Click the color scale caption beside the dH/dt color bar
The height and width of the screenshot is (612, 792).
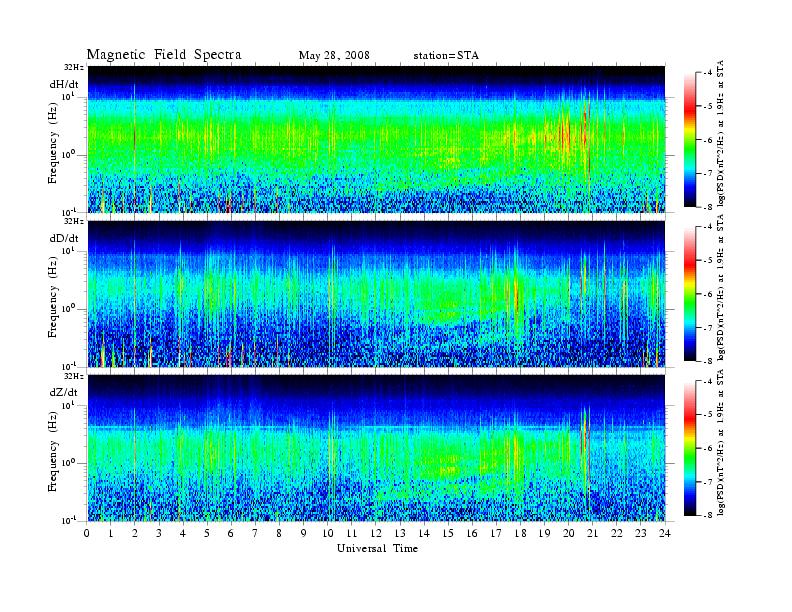click(x=721, y=134)
